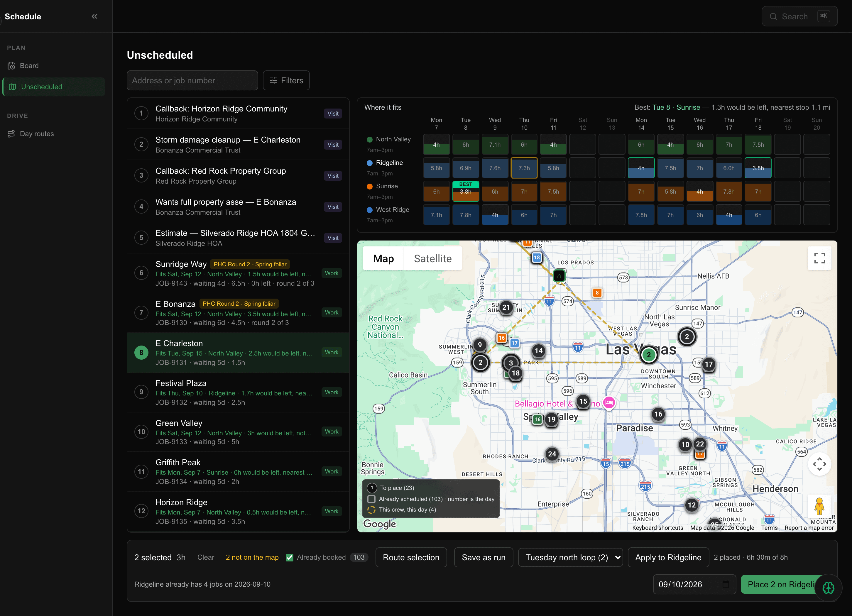
Task: Toggle fullscreen map view
Action: pos(819,258)
